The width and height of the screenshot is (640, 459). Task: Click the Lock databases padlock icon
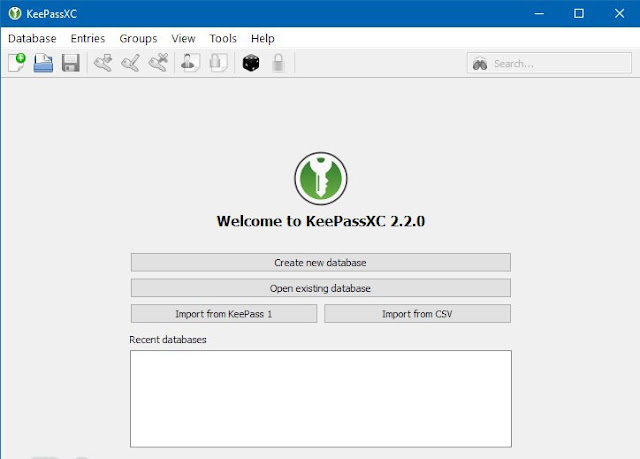[278, 63]
